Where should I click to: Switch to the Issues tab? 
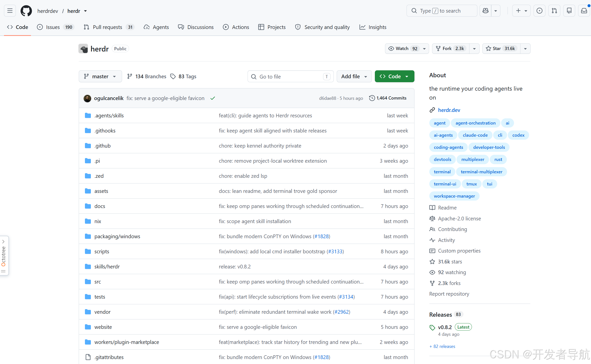point(55,27)
